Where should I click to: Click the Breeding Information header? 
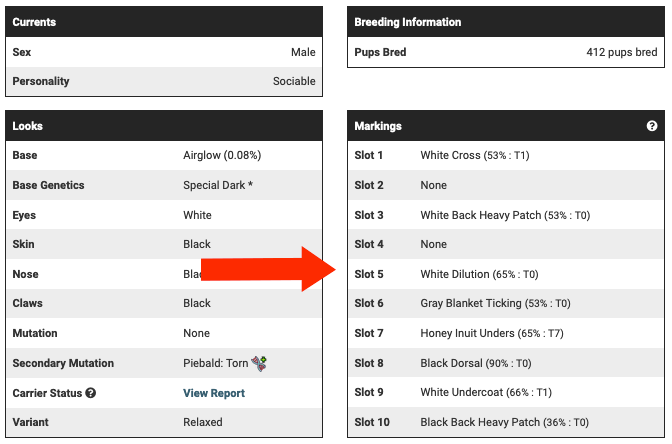[506, 22]
